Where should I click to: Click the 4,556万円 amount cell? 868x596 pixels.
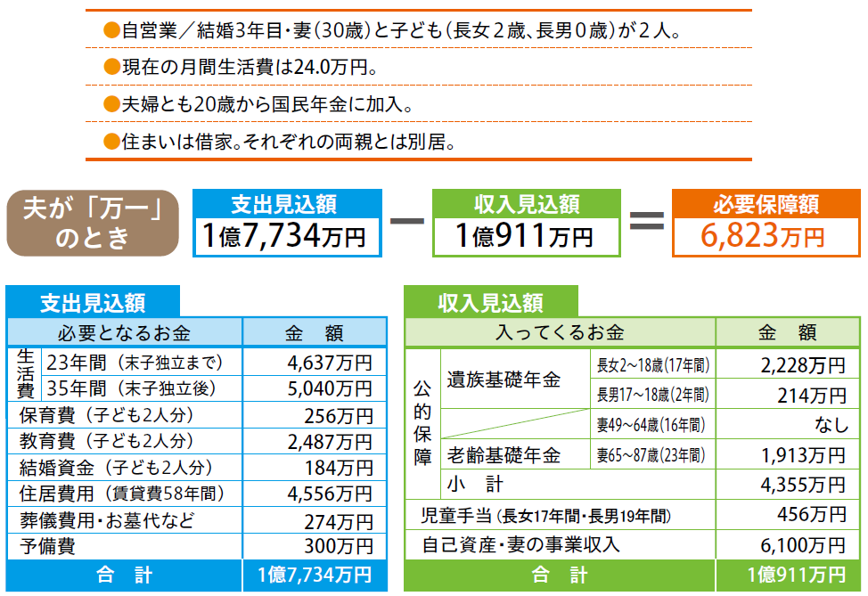(315, 494)
